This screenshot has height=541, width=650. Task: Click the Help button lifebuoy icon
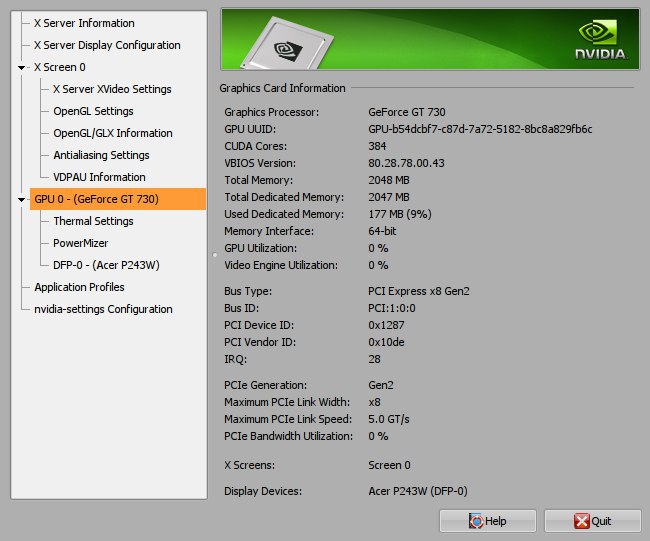[476, 521]
